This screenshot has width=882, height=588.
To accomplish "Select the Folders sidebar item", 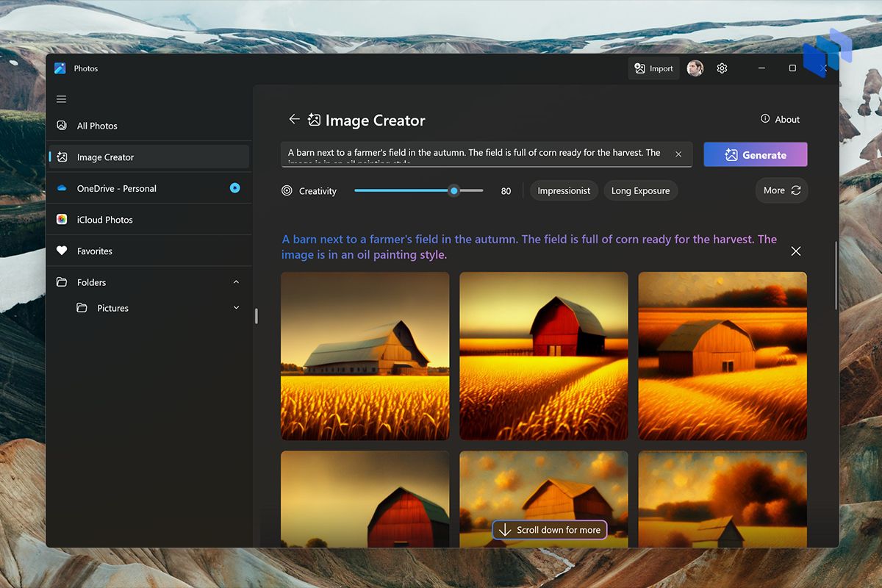I will click(x=149, y=282).
